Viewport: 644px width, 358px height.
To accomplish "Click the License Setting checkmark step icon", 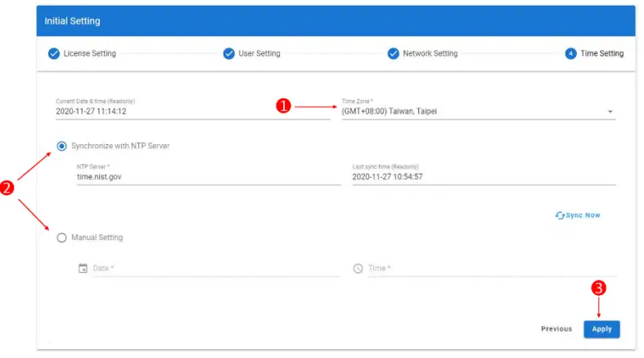I will [x=54, y=53].
